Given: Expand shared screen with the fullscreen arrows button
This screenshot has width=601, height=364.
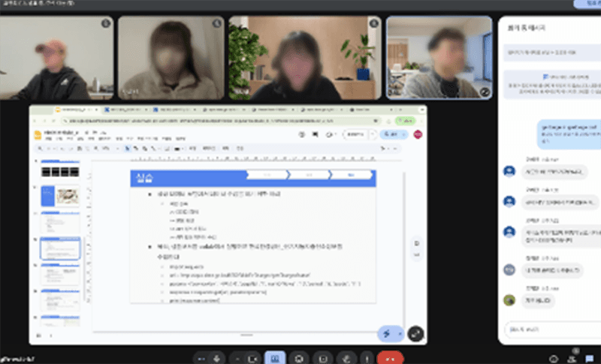Looking at the screenshot, I should click(x=415, y=334).
